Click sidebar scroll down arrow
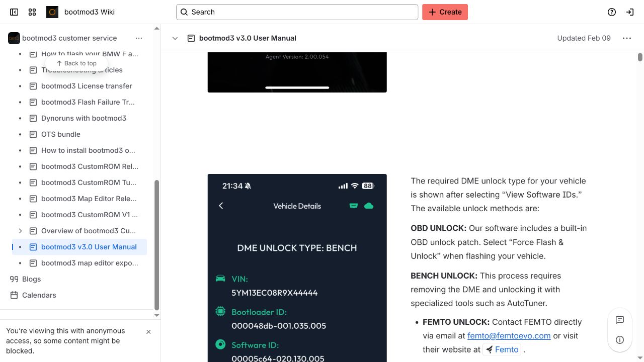Screen dimensions: 644x362 [156, 315]
